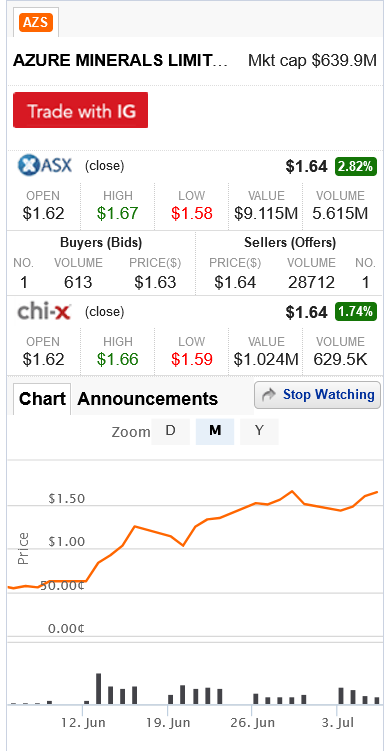Click Azure Minerals Limited company name
The height and width of the screenshot is (751, 389).
(x=121, y=61)
